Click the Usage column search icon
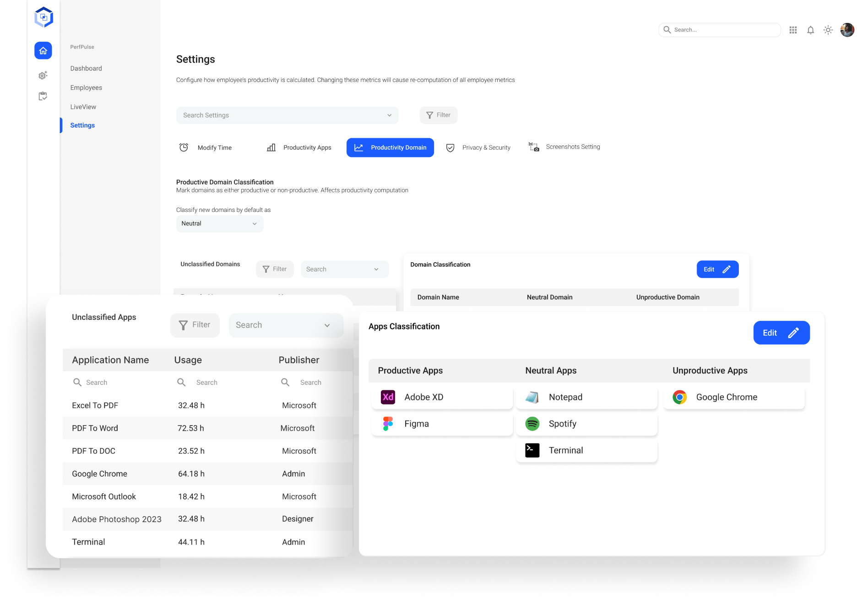The width and height of the screenshot is (868, 604). tap(181, 382)
